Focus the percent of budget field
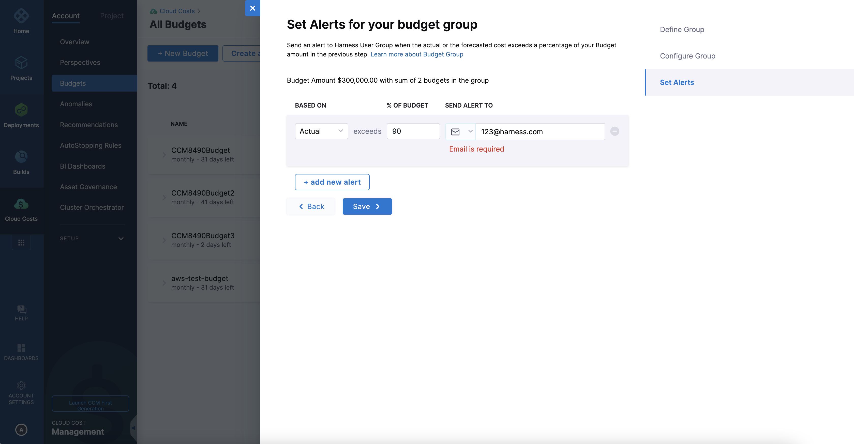The height and width of the screenshot is (444, 868). [x=413, y=131]
